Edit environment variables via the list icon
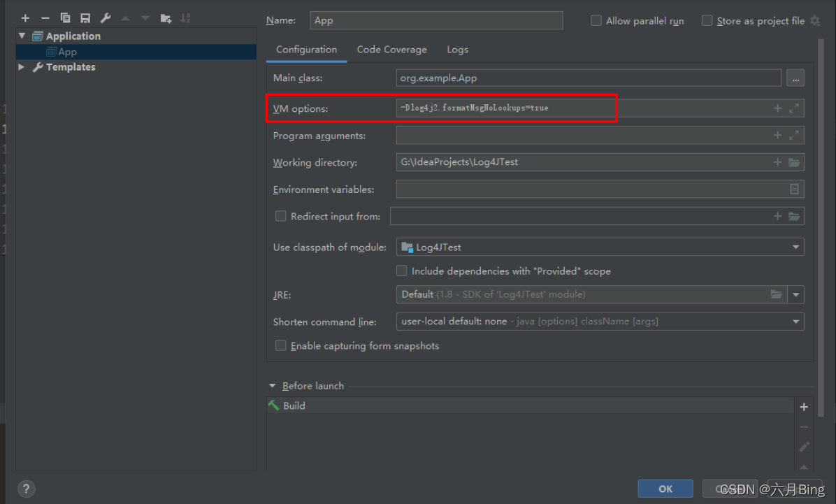This screenshot has width=836, height=504. (794, 189)
